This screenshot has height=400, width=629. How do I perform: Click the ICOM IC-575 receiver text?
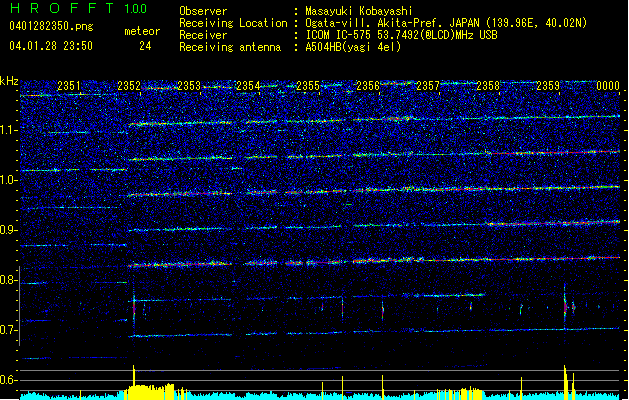pos(401,35)
